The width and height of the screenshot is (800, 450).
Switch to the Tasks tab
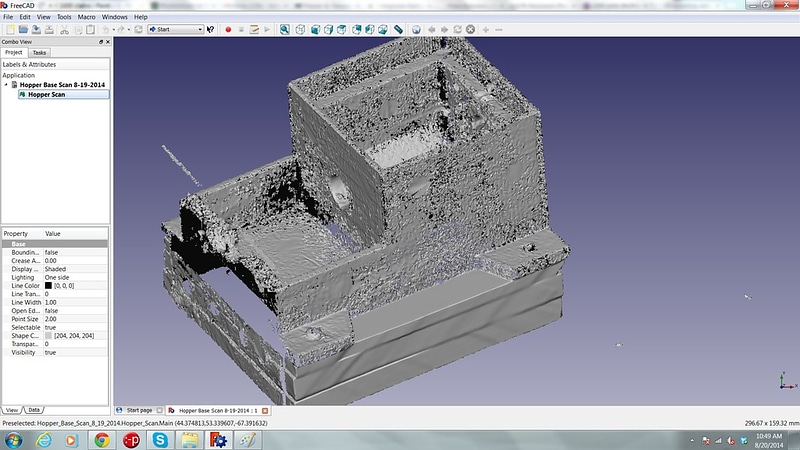pyautogui.click(x=39, y=53)
